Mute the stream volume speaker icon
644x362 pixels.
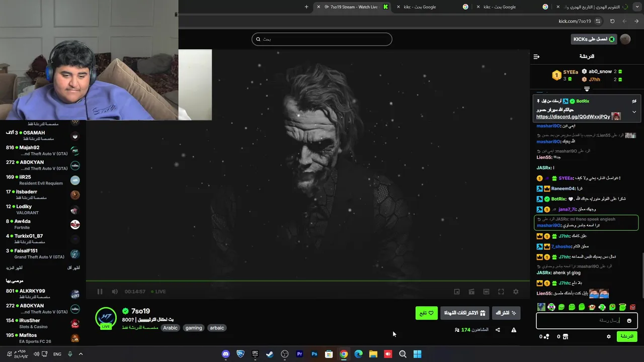pos(115,292)
